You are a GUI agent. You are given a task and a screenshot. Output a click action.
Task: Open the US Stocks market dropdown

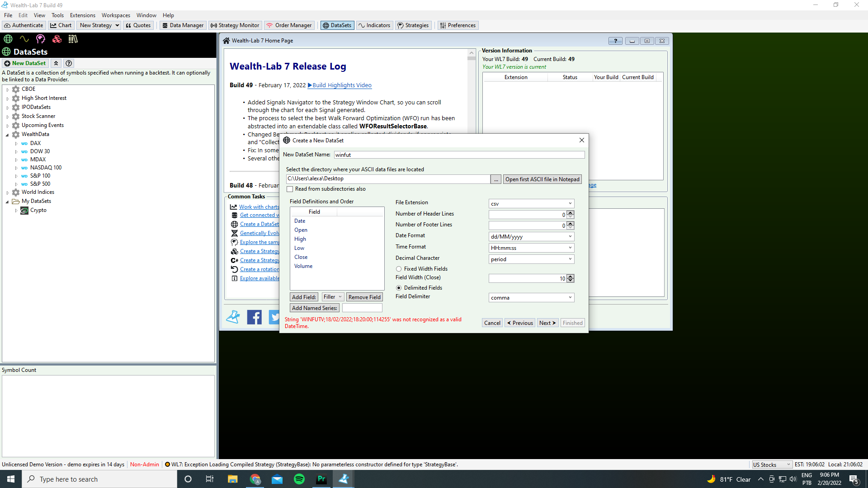tap(771, 465)
